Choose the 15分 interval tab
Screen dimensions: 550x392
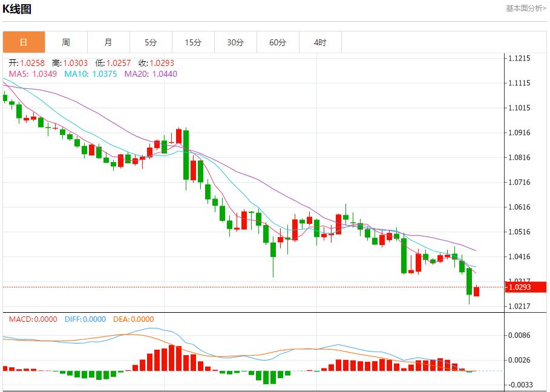click(193, 42)
